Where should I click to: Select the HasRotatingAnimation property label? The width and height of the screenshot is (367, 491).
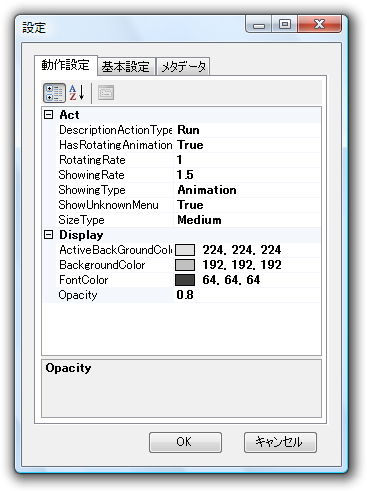pyautogui.click(x=115, y=145)
